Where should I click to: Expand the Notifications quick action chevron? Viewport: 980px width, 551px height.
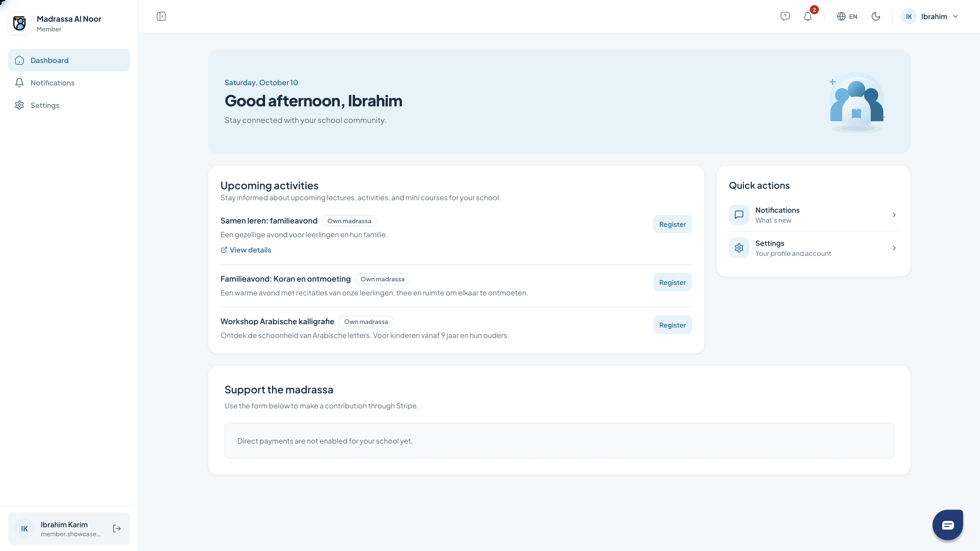pyautogui.click(x=894, y=215)
